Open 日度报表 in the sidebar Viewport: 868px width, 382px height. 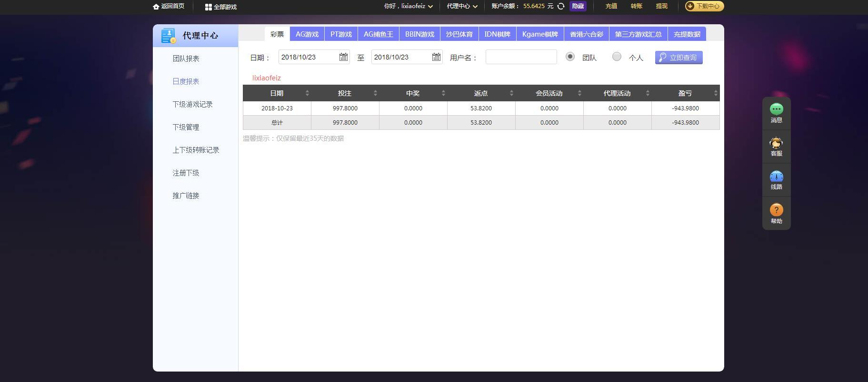(x=186, y=81)
